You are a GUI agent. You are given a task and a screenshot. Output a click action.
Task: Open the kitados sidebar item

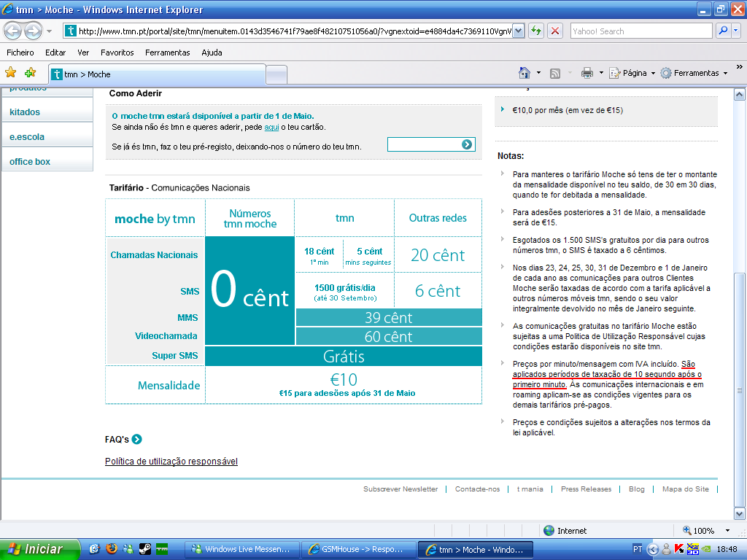[47, 112]
